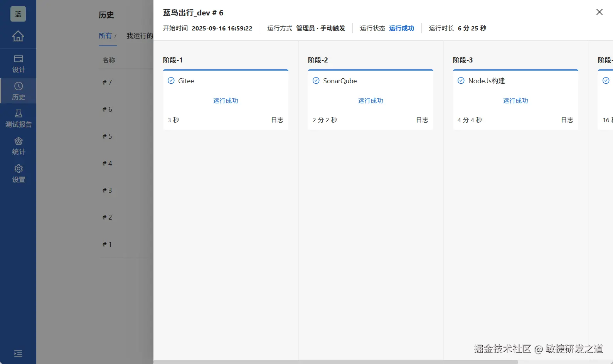
Task: Click the 4 分 4 秒 duration
Action: 470,120
